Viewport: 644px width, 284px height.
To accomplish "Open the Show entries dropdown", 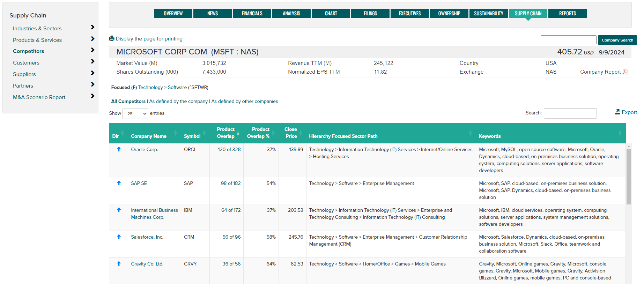I will [135, 113].
